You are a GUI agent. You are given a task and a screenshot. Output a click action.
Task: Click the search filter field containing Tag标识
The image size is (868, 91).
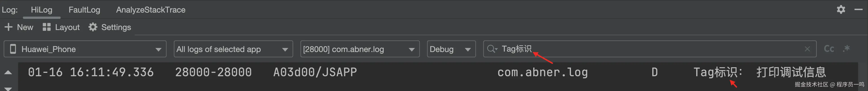click(650, 49)
